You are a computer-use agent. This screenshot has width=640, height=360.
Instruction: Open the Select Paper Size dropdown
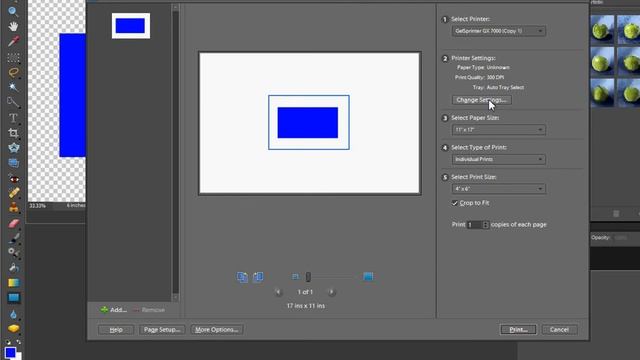click(498, 130)
